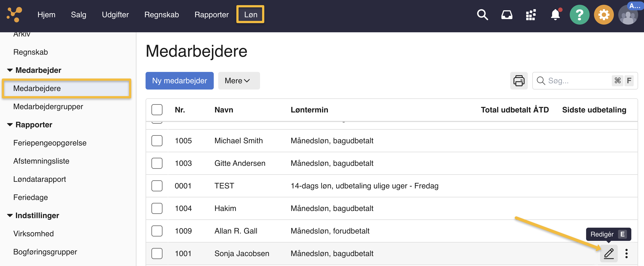
Task: Open the inbox tray icon
Action: tap(507, 15)
